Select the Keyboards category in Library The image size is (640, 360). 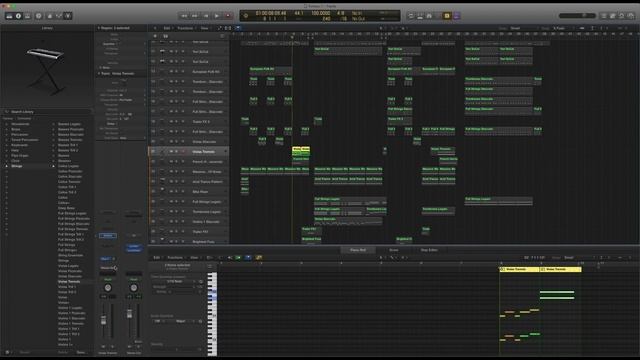(20, 145)
